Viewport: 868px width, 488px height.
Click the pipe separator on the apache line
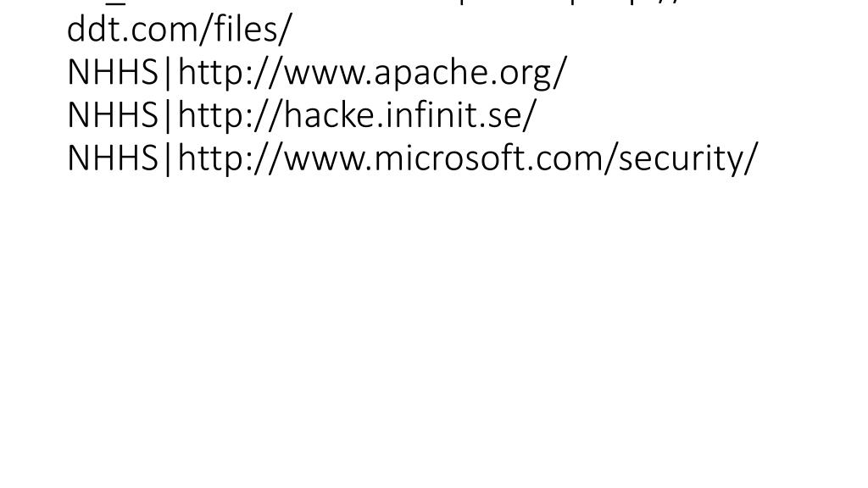coord(169,74)
